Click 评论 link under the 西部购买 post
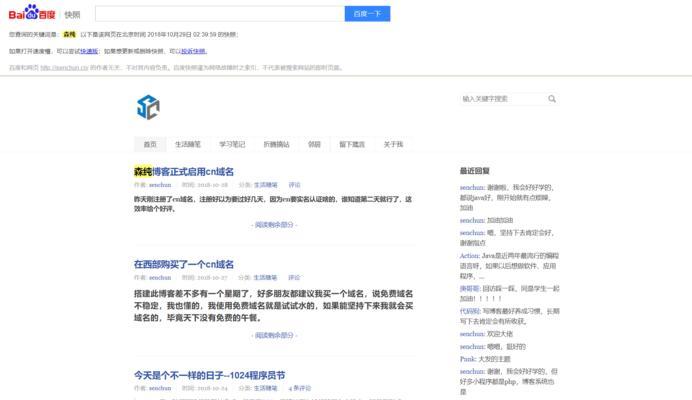692x400 pixels. click(294, 278)
